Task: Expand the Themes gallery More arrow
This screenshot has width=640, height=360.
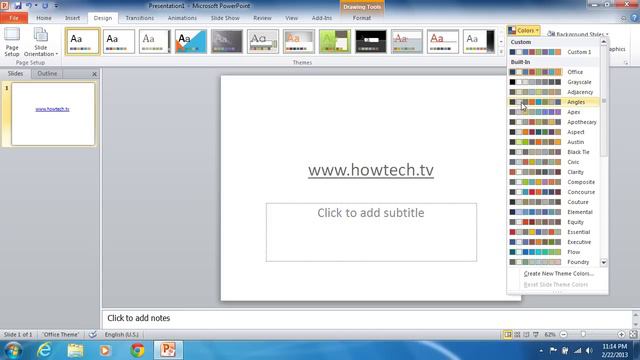Action: point(501,51)
